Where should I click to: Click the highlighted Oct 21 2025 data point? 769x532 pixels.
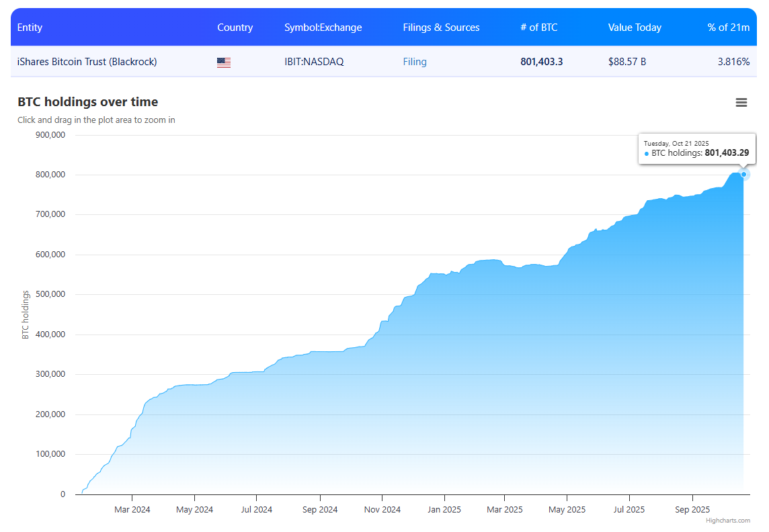click(743, 175)
